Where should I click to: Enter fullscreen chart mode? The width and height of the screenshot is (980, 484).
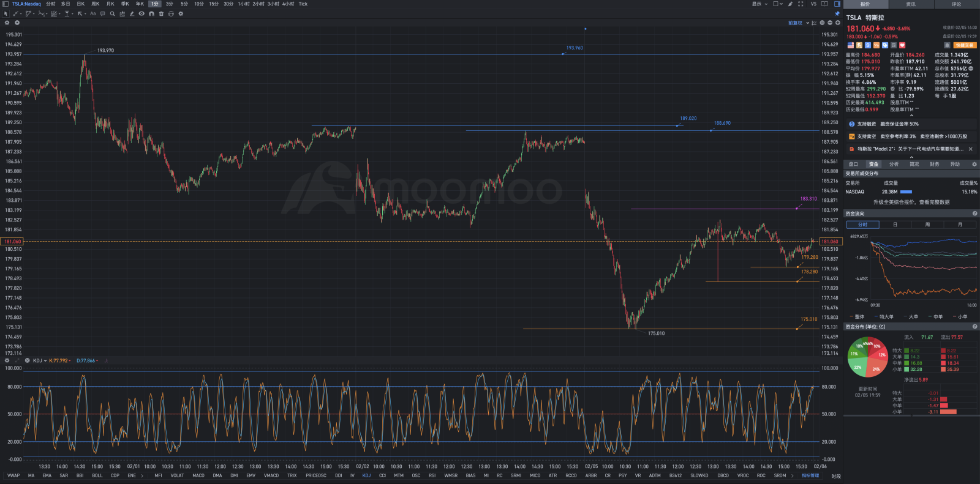(801, 4)
